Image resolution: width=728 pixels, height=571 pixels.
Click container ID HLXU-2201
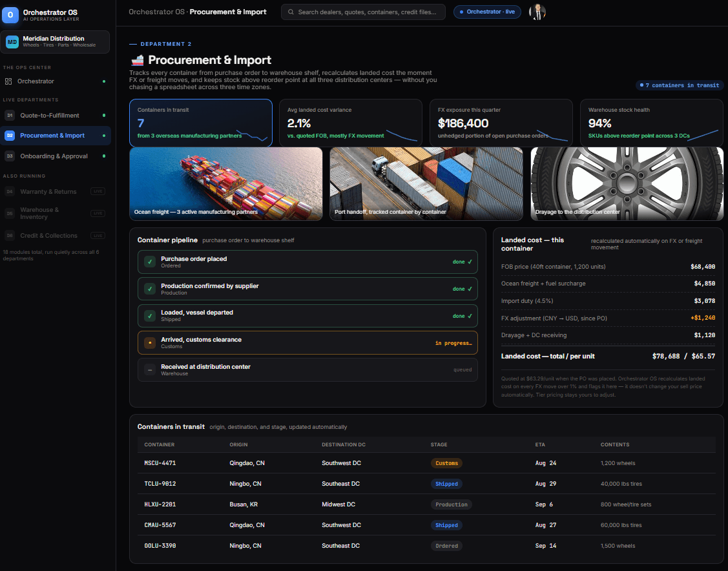[x=160, y=504]
